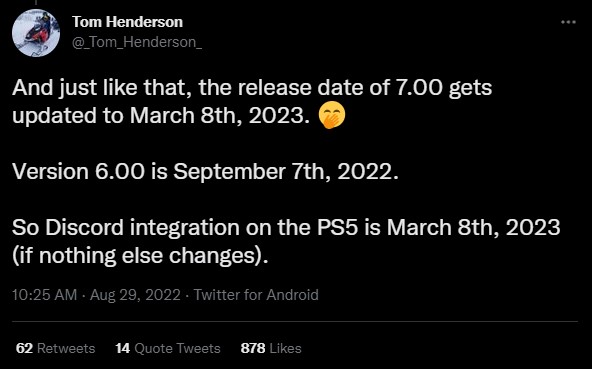The height and width of the screenshot is (369, 592).
Task: Open the Twitter for Android source link
Action: 256,295
